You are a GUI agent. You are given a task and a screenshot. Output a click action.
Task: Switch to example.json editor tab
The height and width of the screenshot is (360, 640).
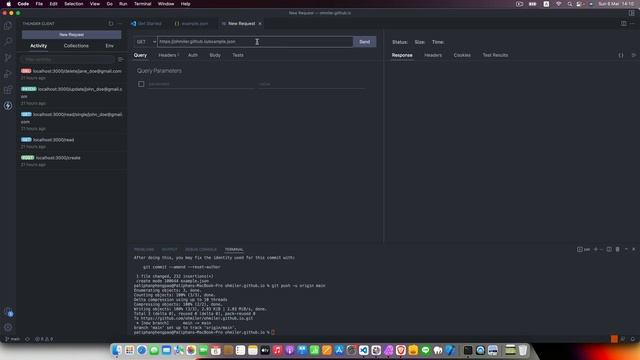click(x=191, y=24)
